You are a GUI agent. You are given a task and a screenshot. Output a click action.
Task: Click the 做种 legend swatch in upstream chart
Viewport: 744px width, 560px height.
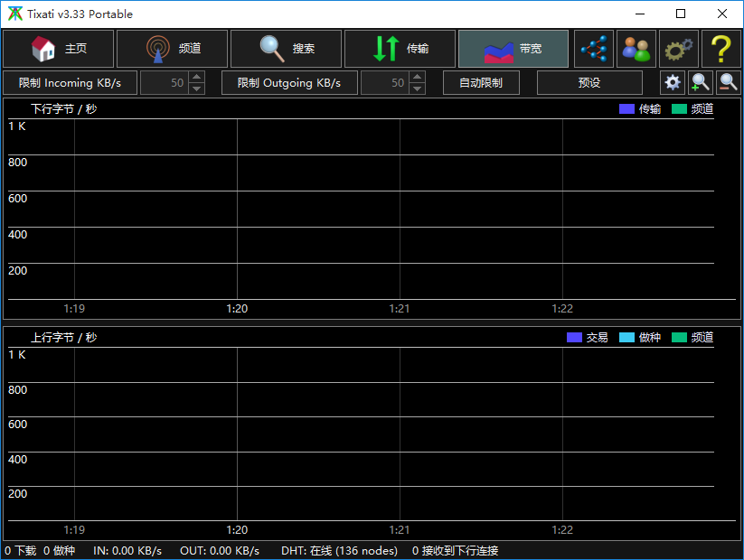[626, 337]
